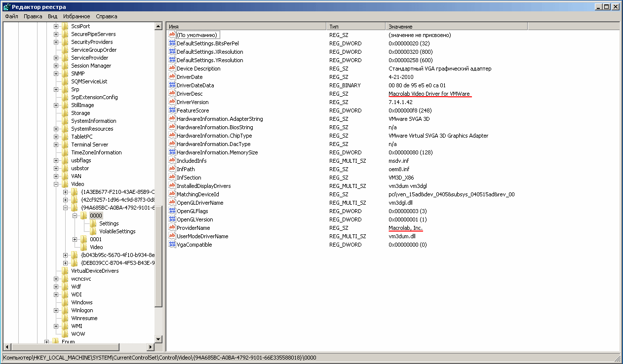Image resolution: width=623 pixels, height=364 pixels.
Task: Click the registry path in status bar
Action: coord(159,358)
